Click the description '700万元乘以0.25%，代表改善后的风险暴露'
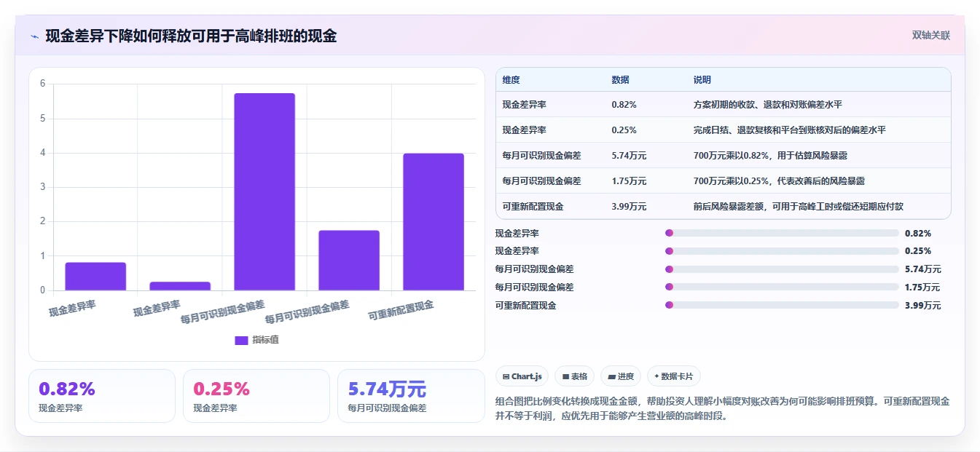Screen dimensions: 980x452 click(x=780, y=181)
